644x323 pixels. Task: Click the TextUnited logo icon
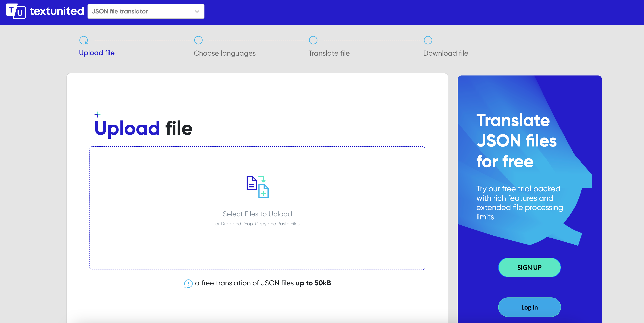[15, 11]
